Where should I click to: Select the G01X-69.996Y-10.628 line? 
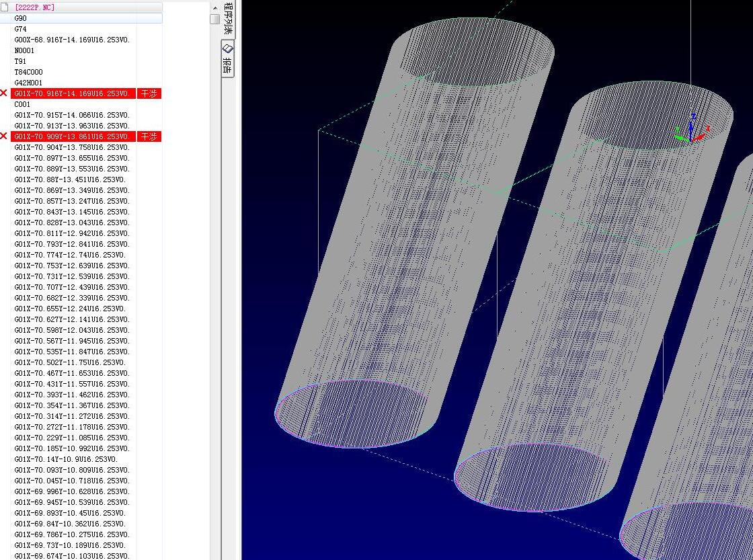[72, 491]
